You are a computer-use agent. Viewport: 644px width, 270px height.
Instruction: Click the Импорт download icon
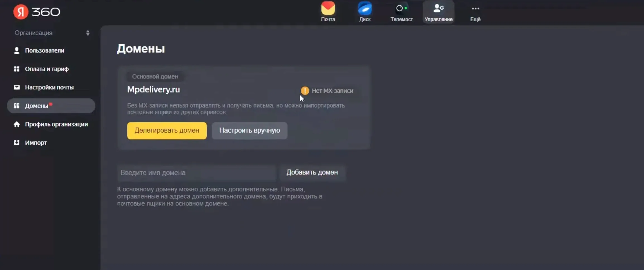(17, 143)
